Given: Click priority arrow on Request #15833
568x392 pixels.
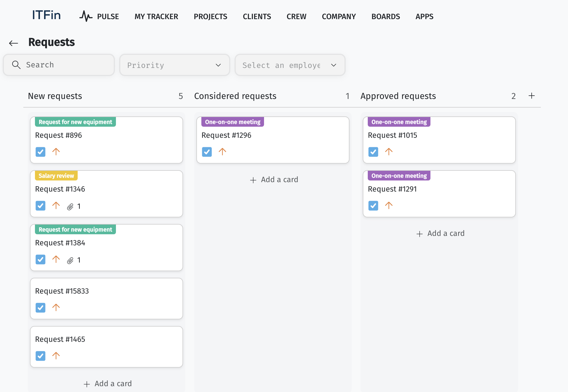Looking at the screenshot, I should point(56,307).
